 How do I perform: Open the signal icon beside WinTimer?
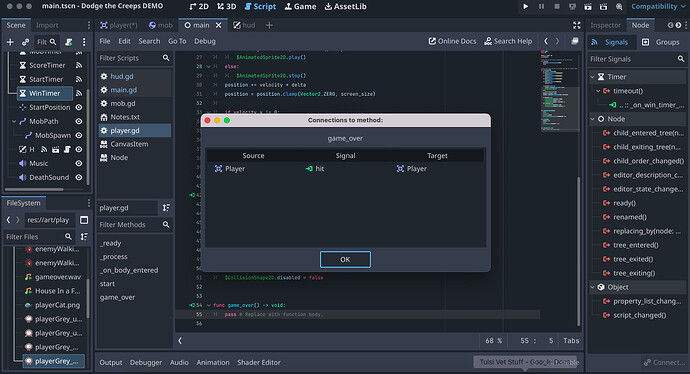click(79, 93)
